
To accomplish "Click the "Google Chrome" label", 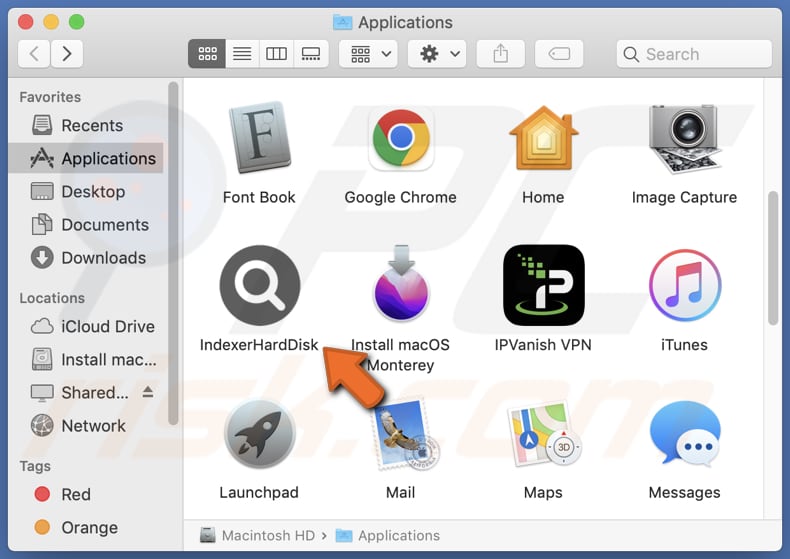I will pyautogui.click(x=401, y=197).
